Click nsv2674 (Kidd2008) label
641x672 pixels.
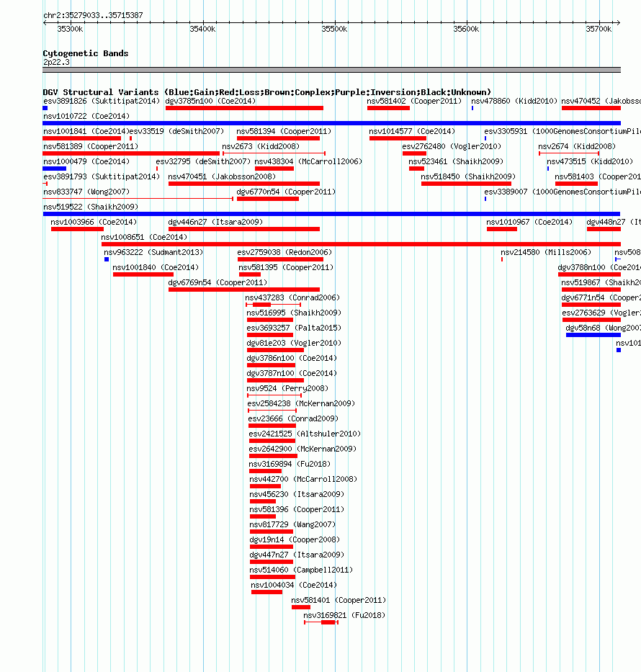(577, 146)
